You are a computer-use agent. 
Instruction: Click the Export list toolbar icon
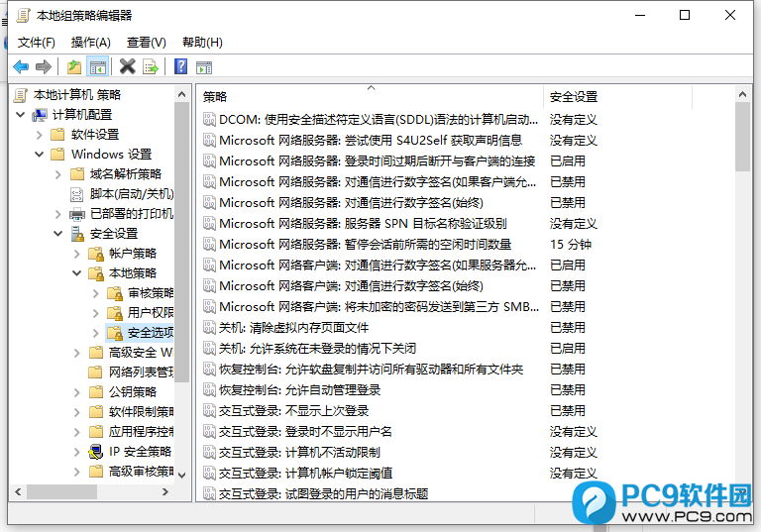pyautogui.click(x=151, y=67)
